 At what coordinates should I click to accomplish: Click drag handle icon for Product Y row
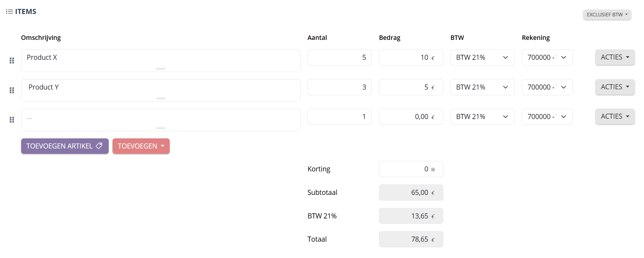(12, 90)
